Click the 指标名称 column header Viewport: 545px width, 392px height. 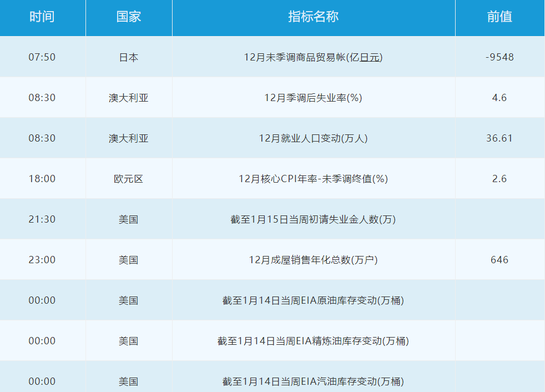point(314,17)
